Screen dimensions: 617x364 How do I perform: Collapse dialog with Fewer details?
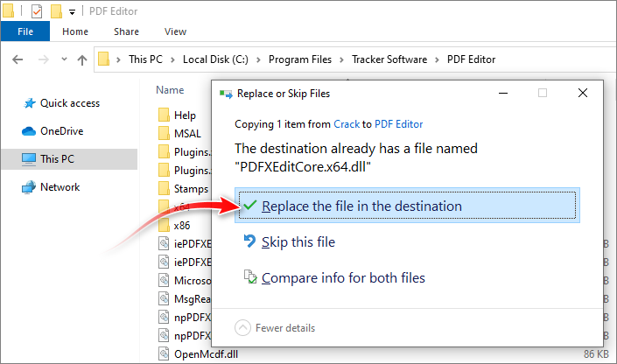pyautogui.click(x=275, y=328)
